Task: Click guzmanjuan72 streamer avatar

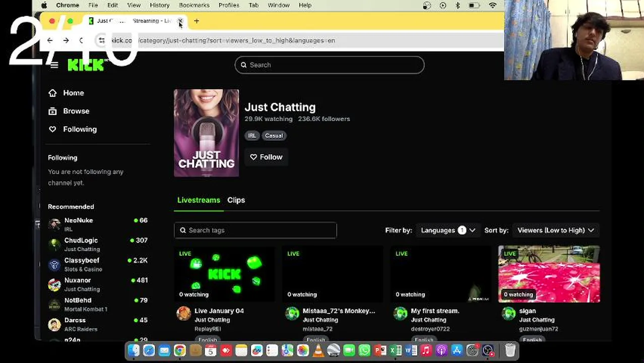Action: pos(509,313)
